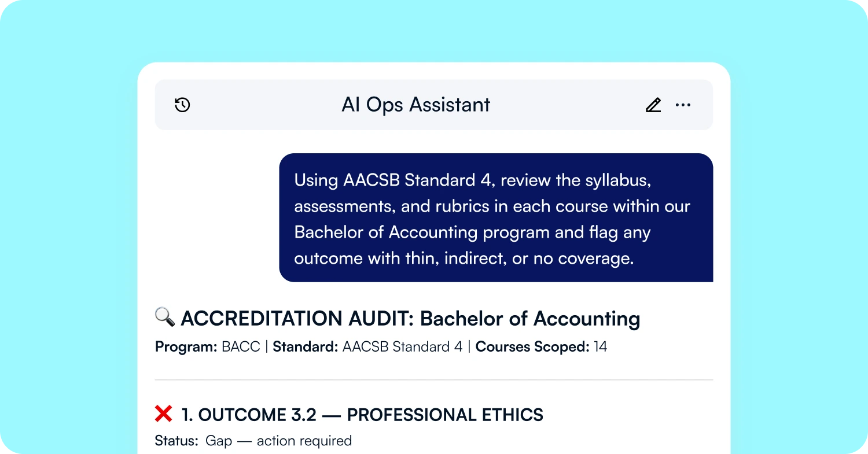Click the red X gap icon
This screenshot has width=868, height=454.
click(164, 414)
